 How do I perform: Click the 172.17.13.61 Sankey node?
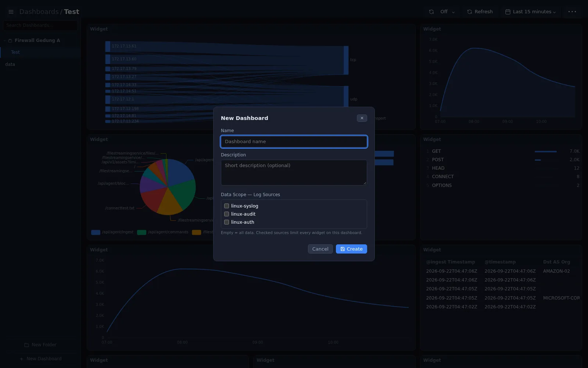click(108, 46)
